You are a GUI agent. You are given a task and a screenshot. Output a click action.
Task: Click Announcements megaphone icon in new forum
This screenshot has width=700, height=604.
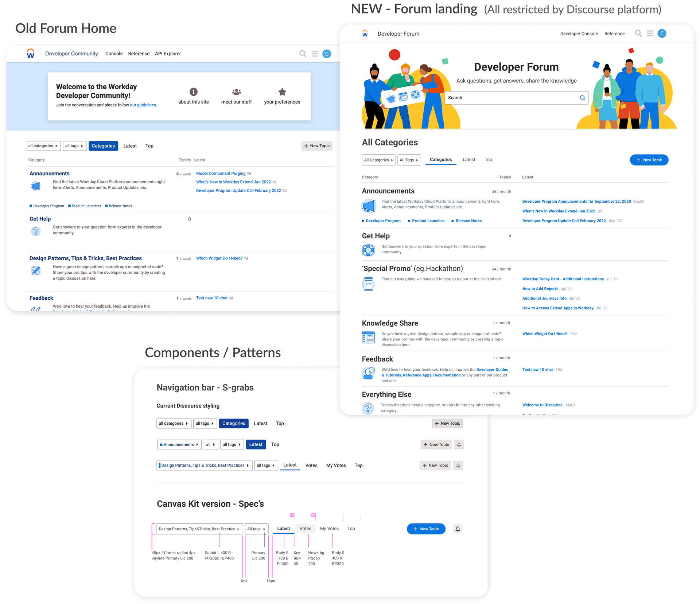pyautogui.click(x=369, y=206)
